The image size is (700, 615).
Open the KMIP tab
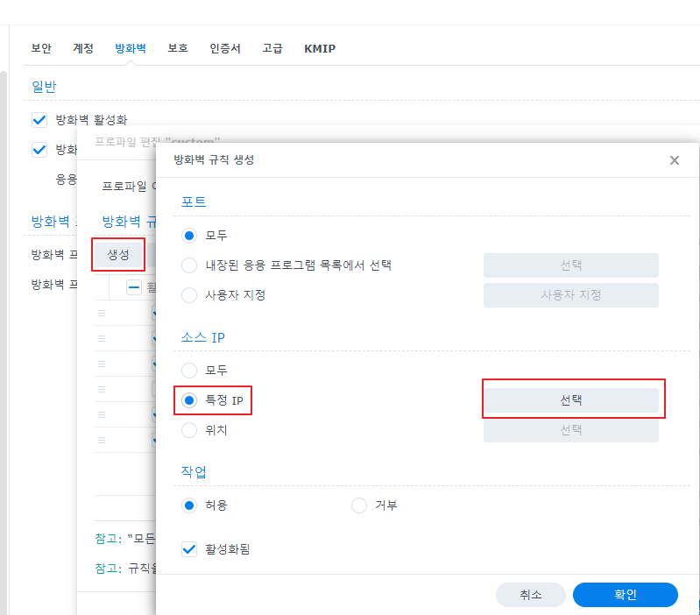(320, 48)
